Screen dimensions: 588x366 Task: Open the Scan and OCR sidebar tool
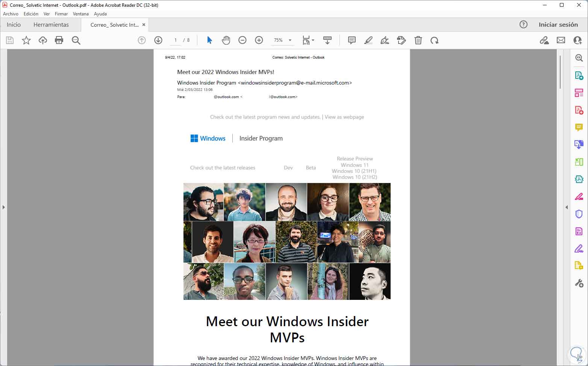579,179
